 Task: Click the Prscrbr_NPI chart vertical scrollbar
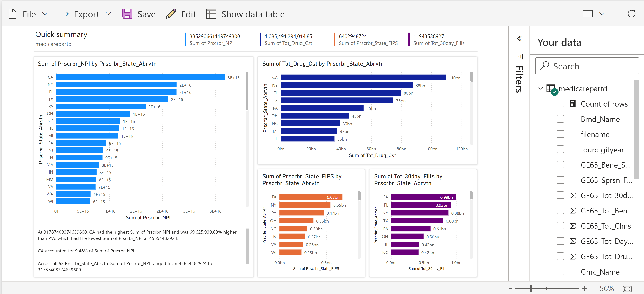point(247,91)
